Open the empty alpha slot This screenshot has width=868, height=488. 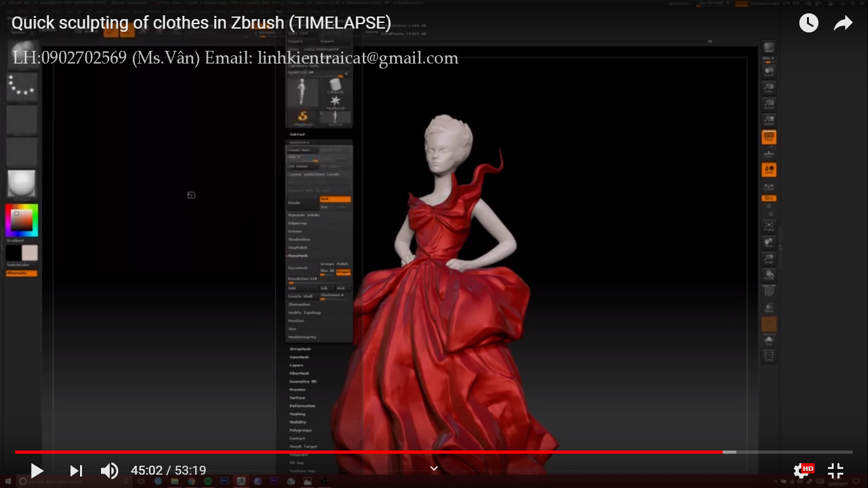[x=22, y=120]
